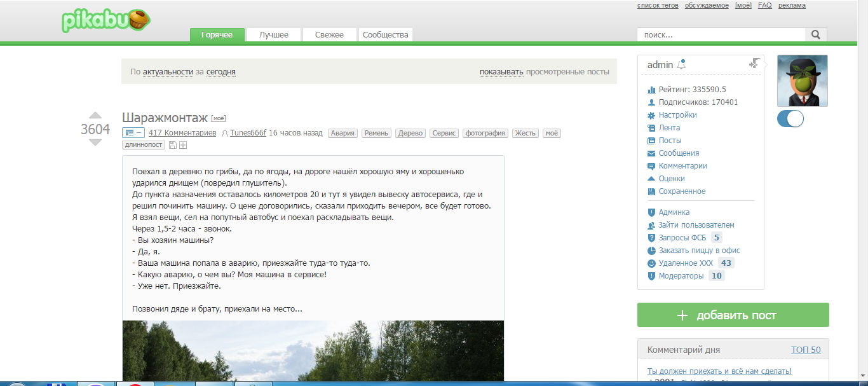
Task: Click into the поиск search field
Action: coord(721,35)
